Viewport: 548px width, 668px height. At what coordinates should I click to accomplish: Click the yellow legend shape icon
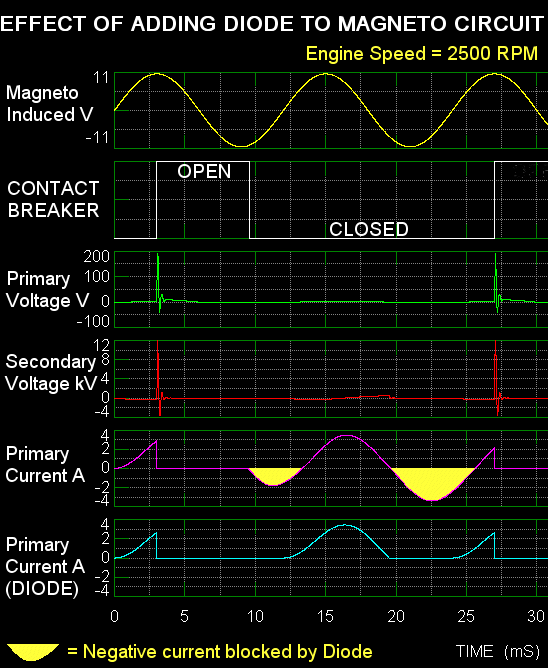(x=33, y=652)
